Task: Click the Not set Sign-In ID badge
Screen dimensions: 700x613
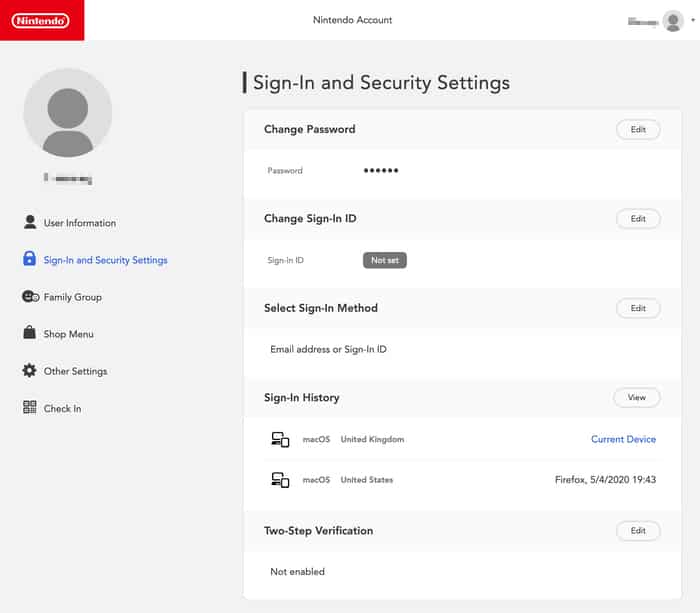Action: (385, 260)
